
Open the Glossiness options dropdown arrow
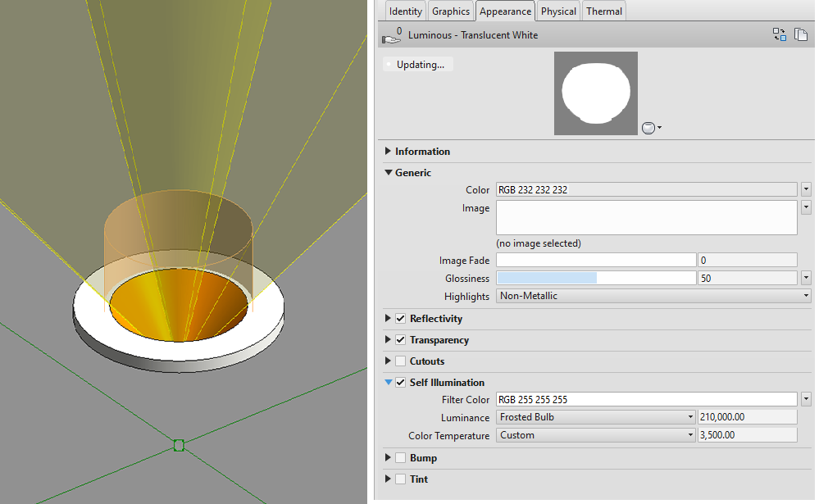tap(806, 278)
